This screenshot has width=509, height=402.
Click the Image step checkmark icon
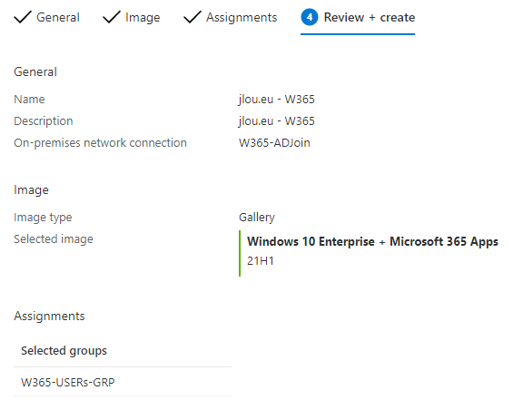click(111, 17)
